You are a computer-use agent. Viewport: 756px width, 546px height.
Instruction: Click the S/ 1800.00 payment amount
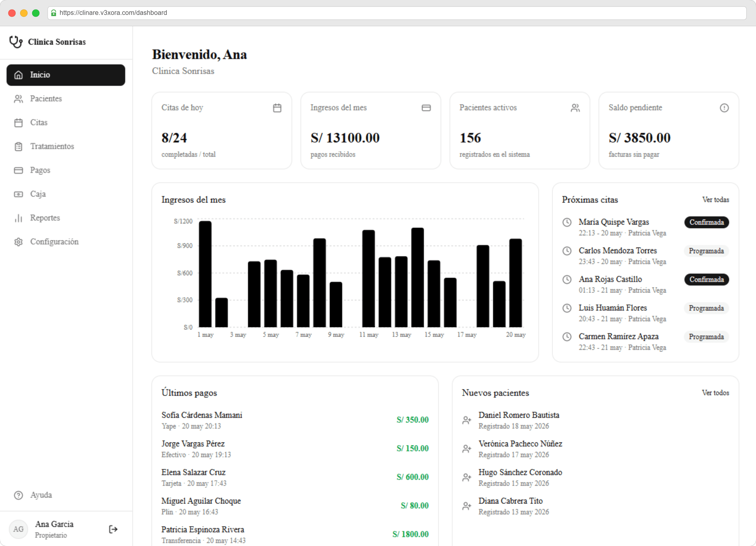(410, 535)
